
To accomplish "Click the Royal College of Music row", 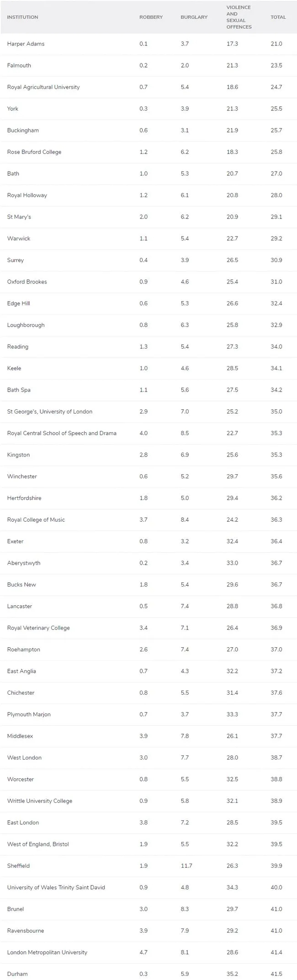I will [x=36, y=520].
